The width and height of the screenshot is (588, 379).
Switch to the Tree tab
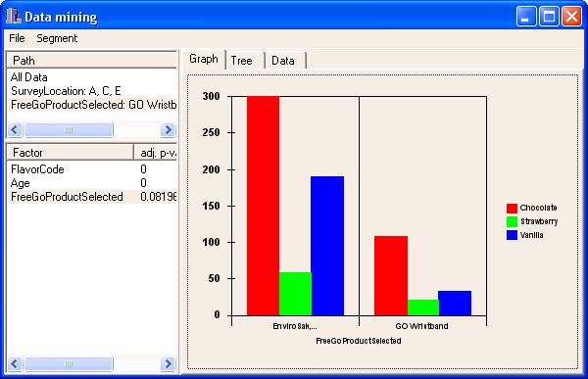click(241, 61)
